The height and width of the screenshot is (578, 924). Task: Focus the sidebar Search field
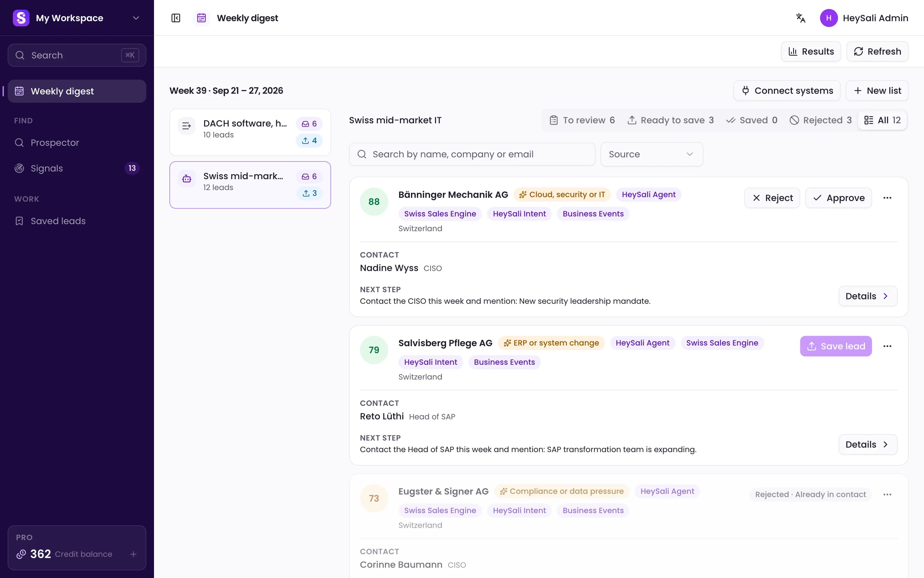click(x=77, y=56)
